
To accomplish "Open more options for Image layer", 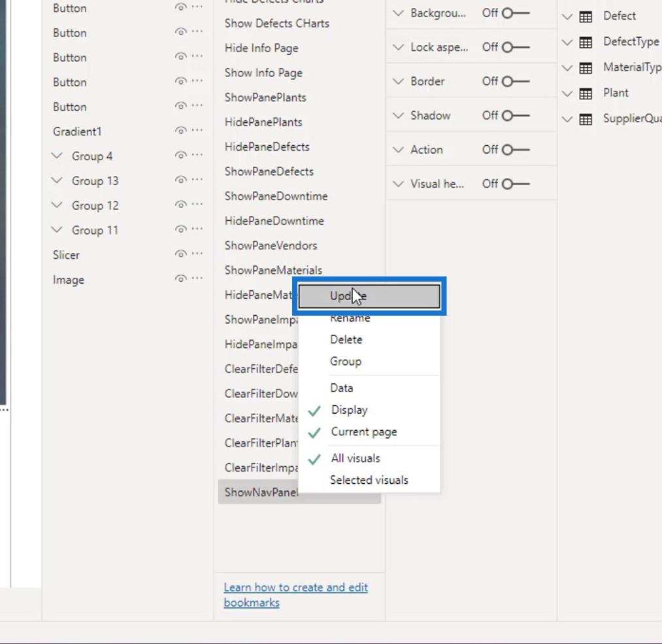I will (197, 279).
